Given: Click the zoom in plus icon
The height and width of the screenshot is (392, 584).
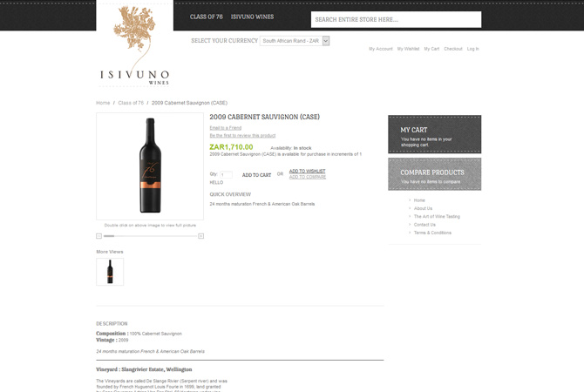Looking at the screenshot, I should point(201,236).
